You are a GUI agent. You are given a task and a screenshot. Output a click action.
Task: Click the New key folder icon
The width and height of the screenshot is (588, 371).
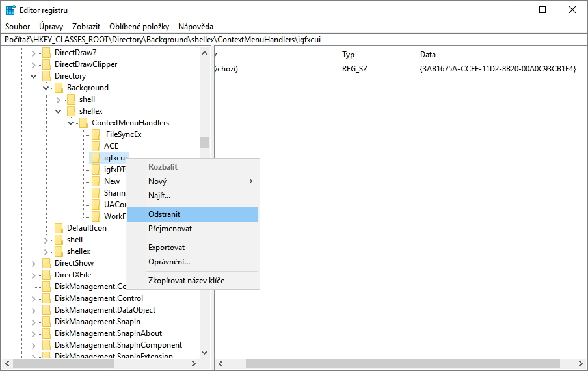click(x=96, y=181)
